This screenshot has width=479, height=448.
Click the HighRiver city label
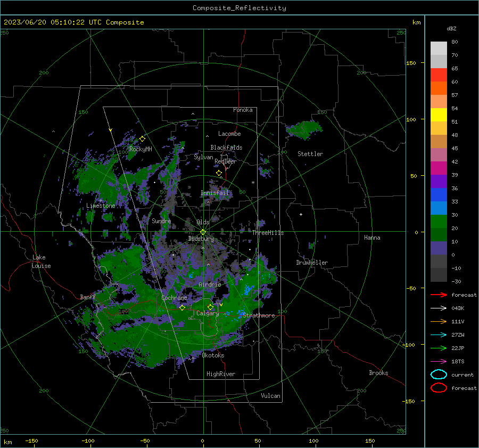[x=221, y=374]
